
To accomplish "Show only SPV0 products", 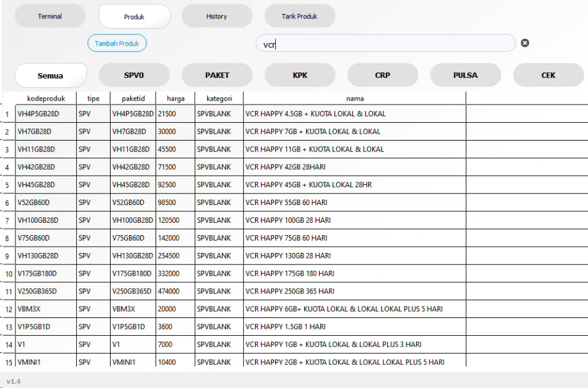I will [134, 75].
